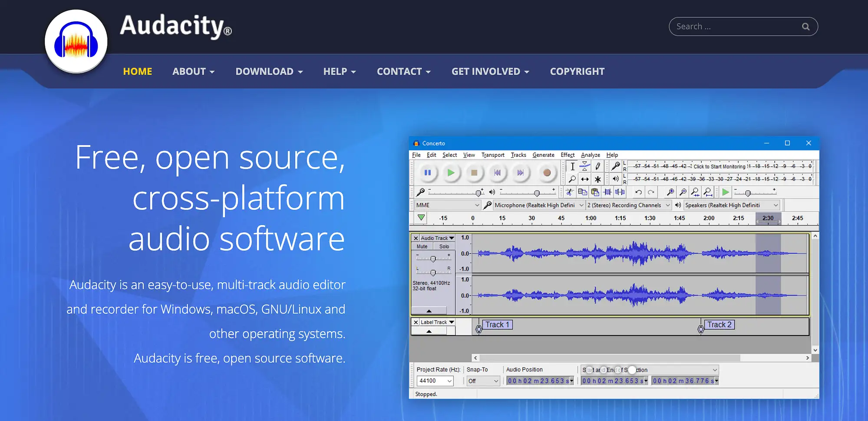The height and width of the screenshot is (421, 868).
Task: Open the Snap-To Off dropdown
Action: pos(483,381)
